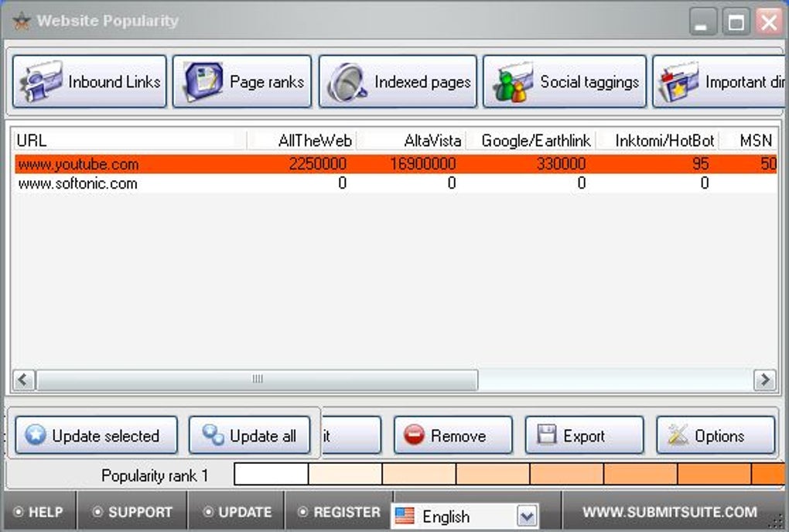
Task: Open the SUPPORT link
Action: [133, 512]
